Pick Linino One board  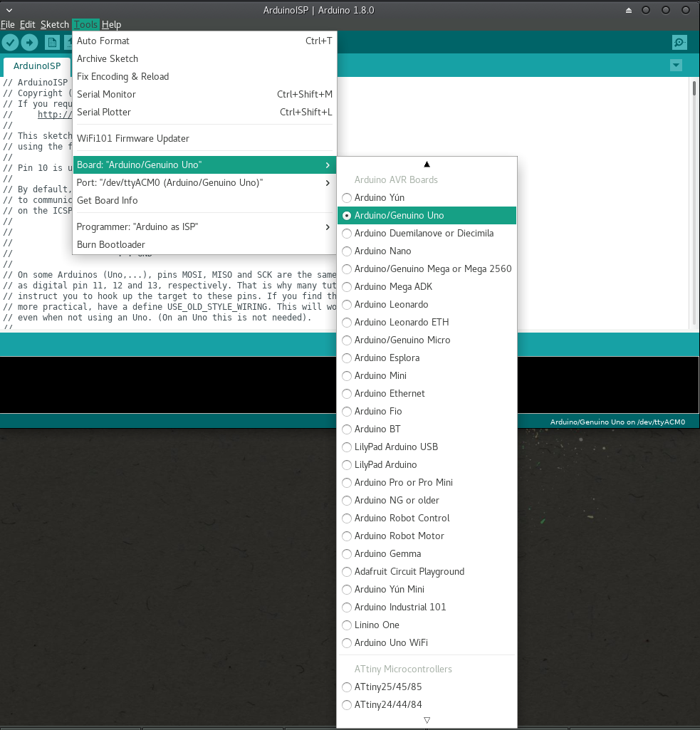click(x=427, y=625)
